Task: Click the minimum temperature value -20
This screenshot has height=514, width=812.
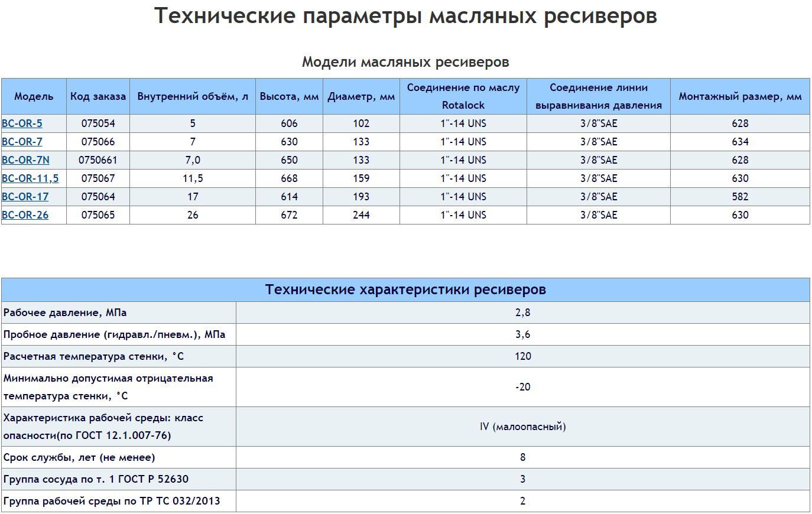Action: point(523,387)
